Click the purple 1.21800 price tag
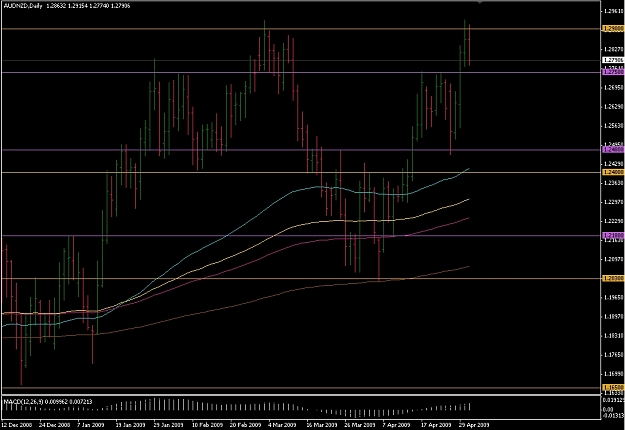625x430 pixels. [613, 236]
